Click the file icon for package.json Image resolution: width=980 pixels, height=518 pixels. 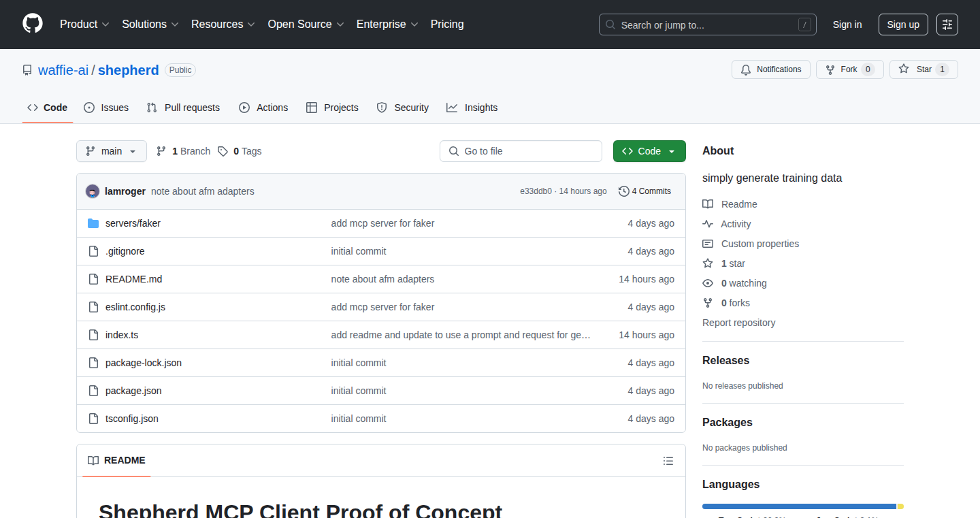pyautogui.click(x=93, y=391)
